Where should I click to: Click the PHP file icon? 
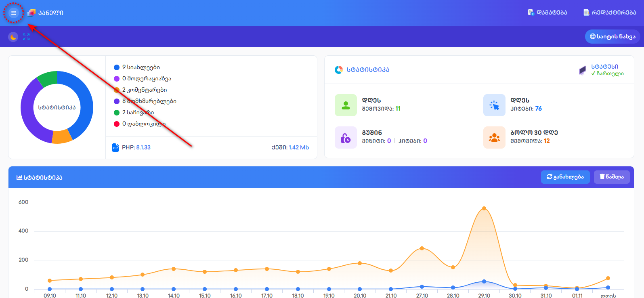(115, 147)
